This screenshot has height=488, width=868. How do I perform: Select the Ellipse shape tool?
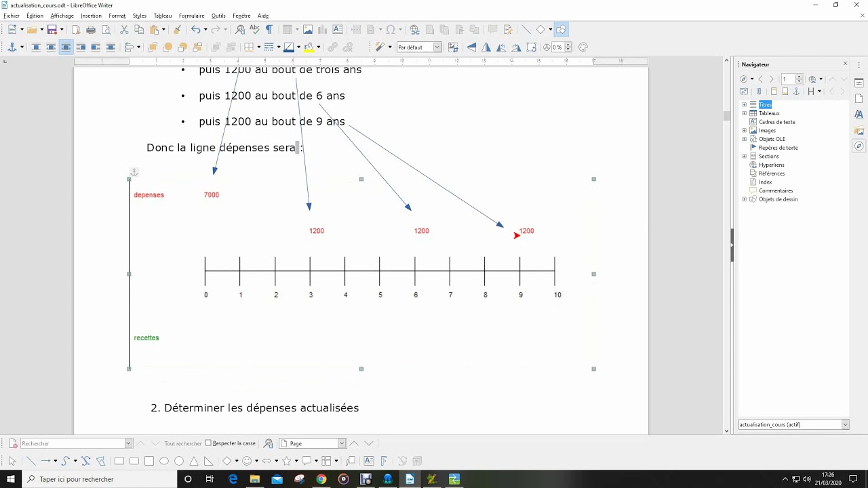(x=164, y=461)
